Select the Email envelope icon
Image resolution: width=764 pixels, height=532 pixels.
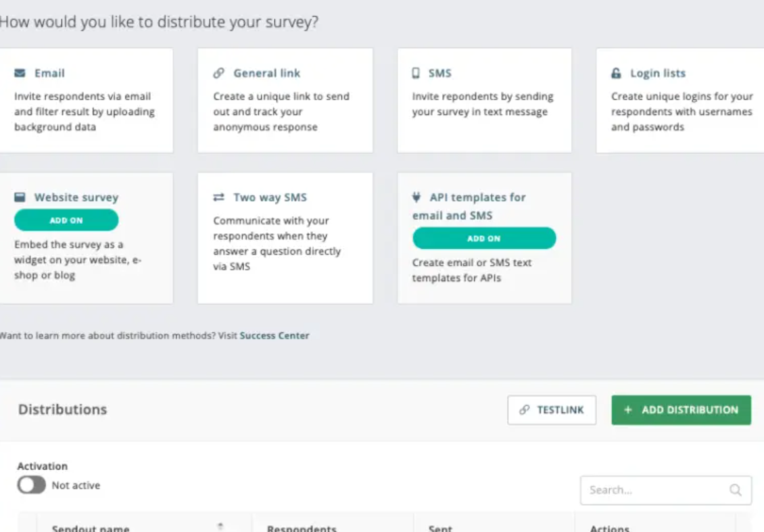point(20,72)
